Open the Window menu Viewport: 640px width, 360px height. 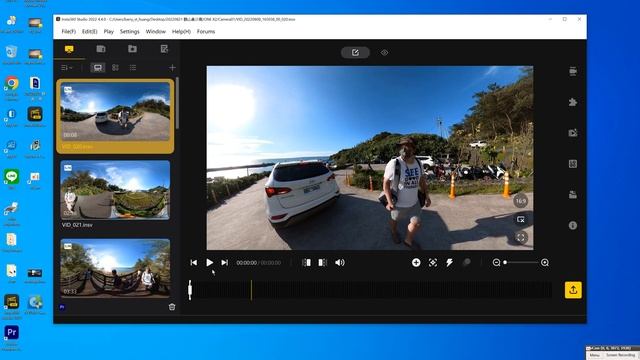(x=156, y=31)
